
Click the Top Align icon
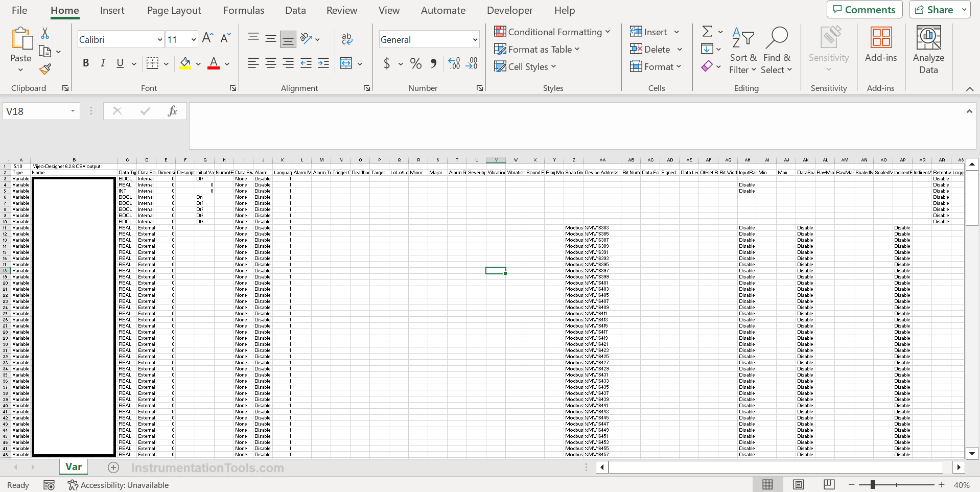click(x=253, y=38)
